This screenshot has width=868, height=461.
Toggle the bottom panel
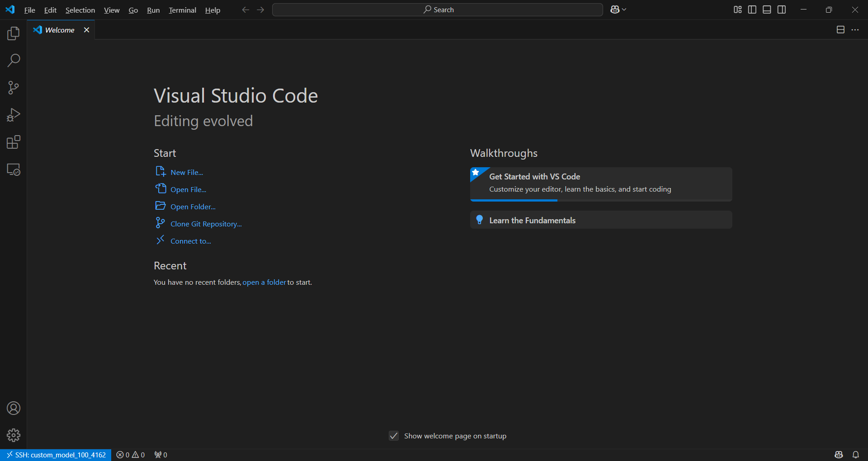[767, 9]
